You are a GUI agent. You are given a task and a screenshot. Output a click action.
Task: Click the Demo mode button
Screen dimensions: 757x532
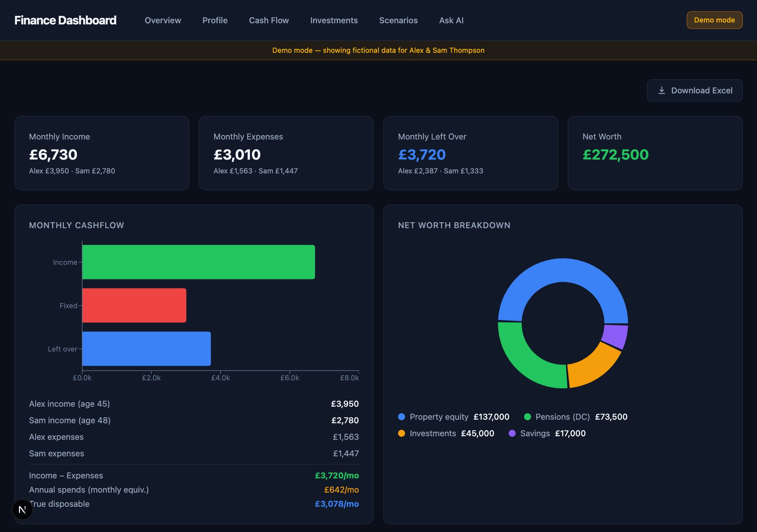click(x=714, y=20)
